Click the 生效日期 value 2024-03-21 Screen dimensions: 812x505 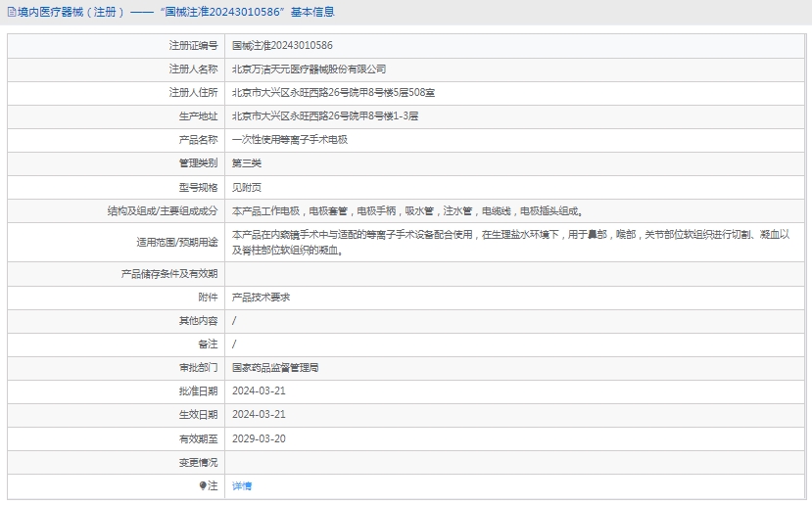point(259,415)
